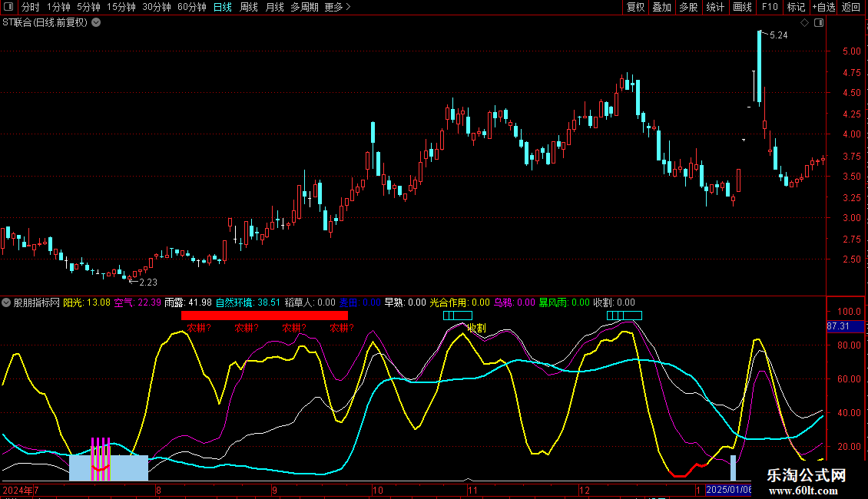
Task: Click the light blue box in July
Action: pos(108,468)
